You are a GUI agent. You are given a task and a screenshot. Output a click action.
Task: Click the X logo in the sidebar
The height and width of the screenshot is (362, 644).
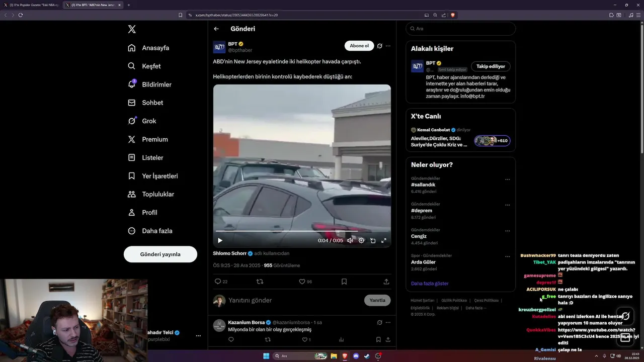click(132, 29)
